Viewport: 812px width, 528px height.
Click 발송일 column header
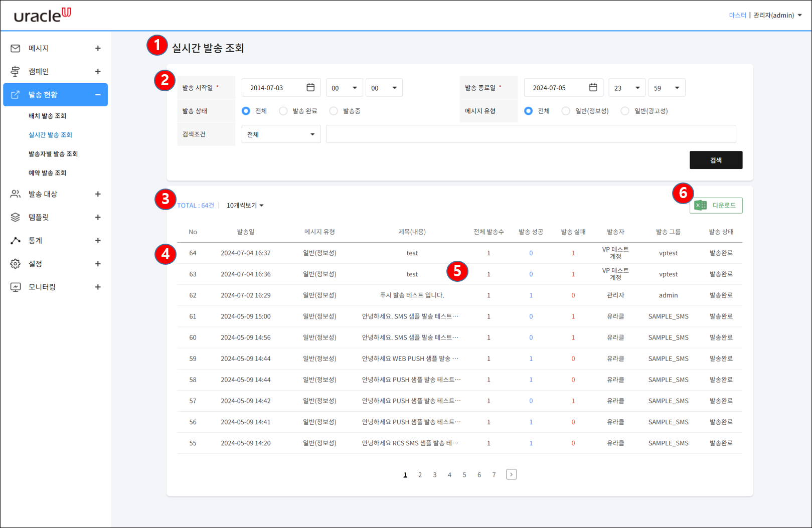coord(246,232)
